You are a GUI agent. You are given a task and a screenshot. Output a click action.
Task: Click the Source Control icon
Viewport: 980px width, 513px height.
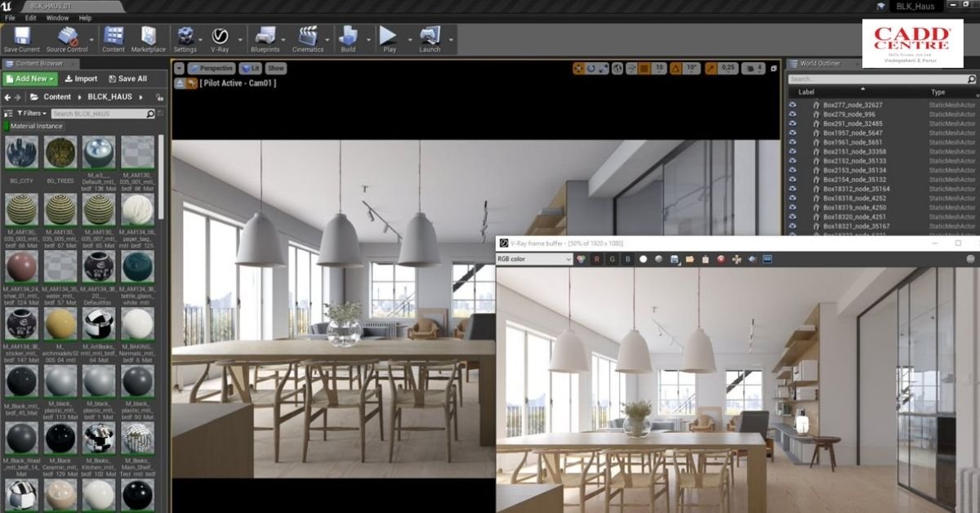tap(67, 36)
